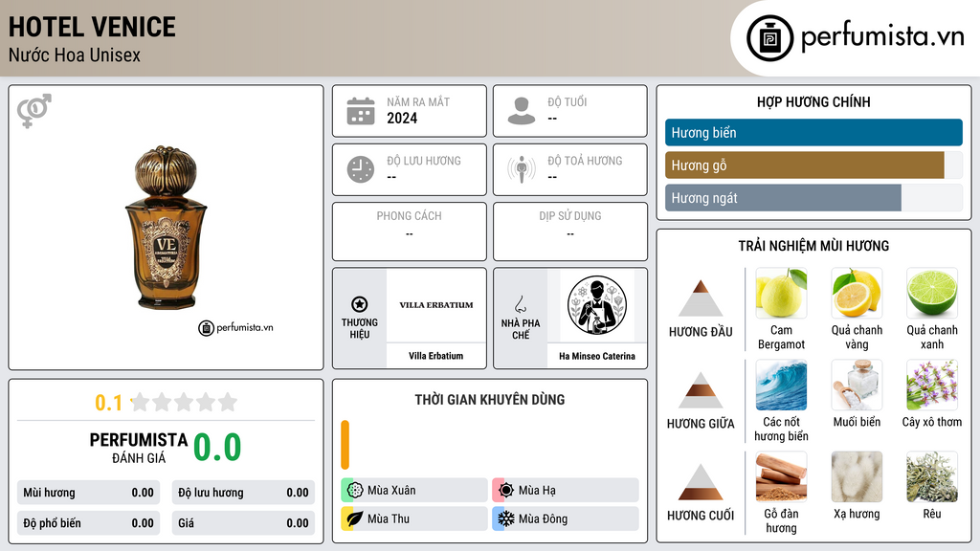The width and height of the screenshot is (980, 551).
Task: Click the sillage icon for Độ toả hương
Action: point(522,169)
